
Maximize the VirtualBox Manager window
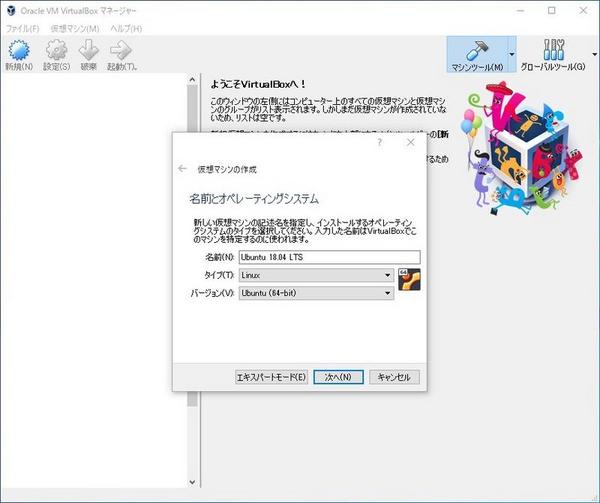(x=551, y=11)
